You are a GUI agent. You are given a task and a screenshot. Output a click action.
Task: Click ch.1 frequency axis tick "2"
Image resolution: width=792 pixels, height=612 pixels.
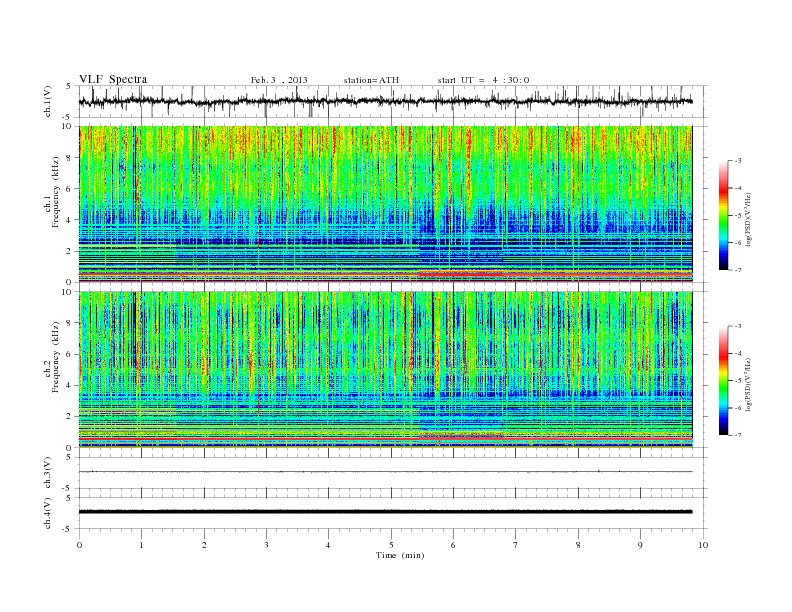tap(70, 251)
